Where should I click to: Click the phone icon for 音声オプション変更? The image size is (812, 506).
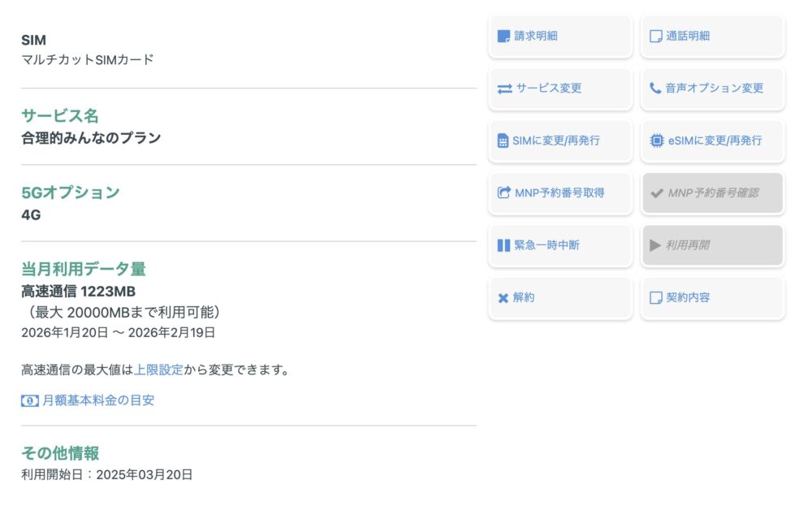pyautogui.click(x=656, y=89)
